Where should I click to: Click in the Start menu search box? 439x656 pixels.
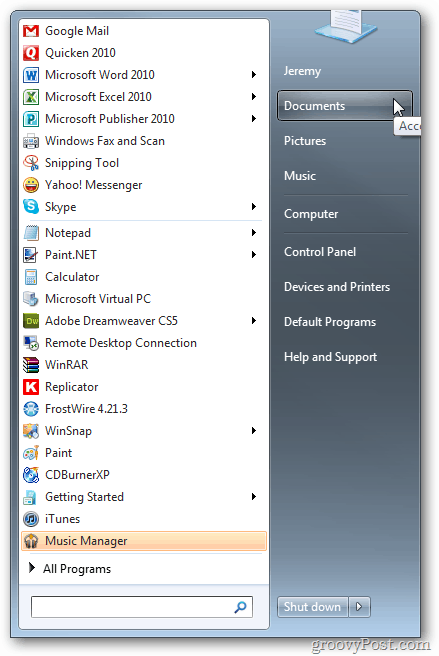click(x=142, y=607)
